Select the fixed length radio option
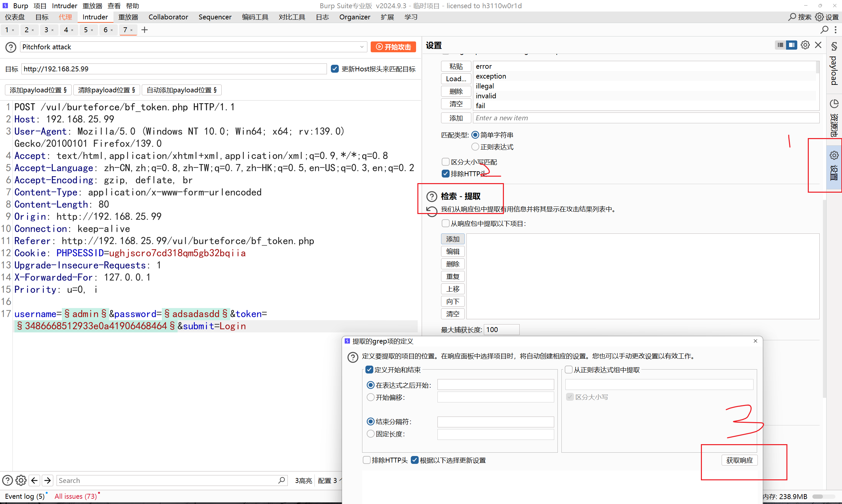This screenshot has height=504, width=842. pyautogui.click(x=371, y=434)
